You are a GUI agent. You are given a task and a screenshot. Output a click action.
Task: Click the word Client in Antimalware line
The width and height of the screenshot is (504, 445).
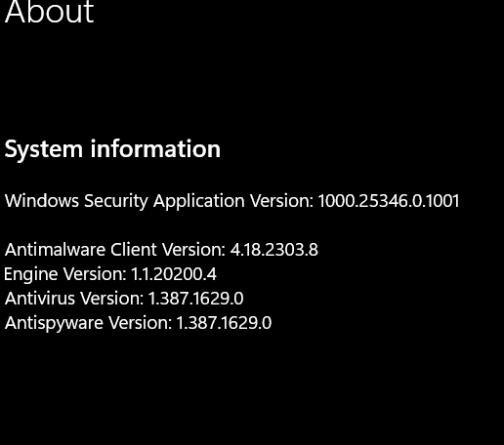click(x=134, y=250)
